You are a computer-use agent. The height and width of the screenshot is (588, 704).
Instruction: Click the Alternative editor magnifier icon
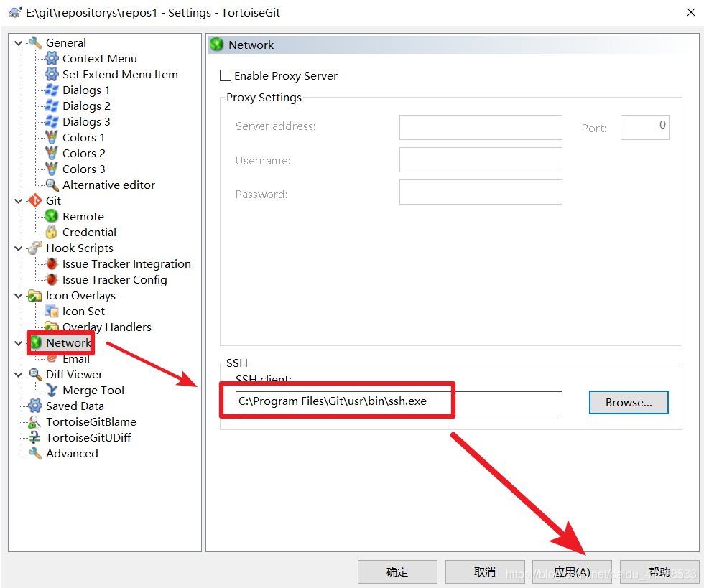coord(52,185)
